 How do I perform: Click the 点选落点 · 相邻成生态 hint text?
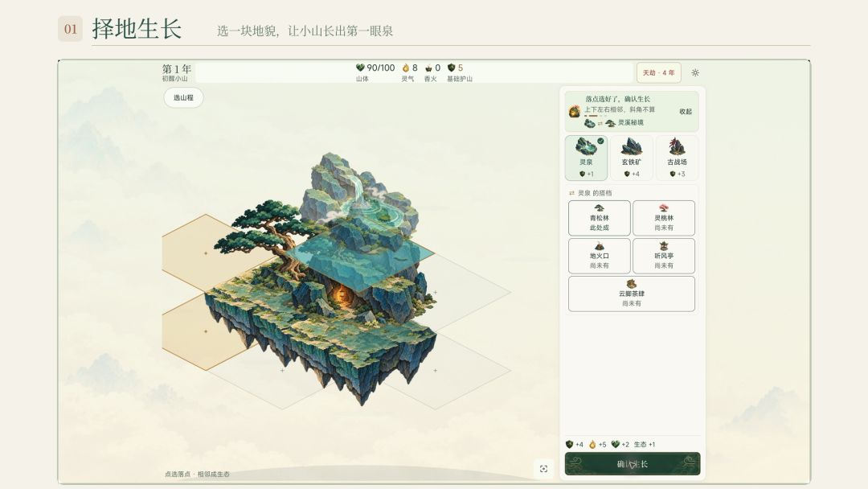point(197,474)
